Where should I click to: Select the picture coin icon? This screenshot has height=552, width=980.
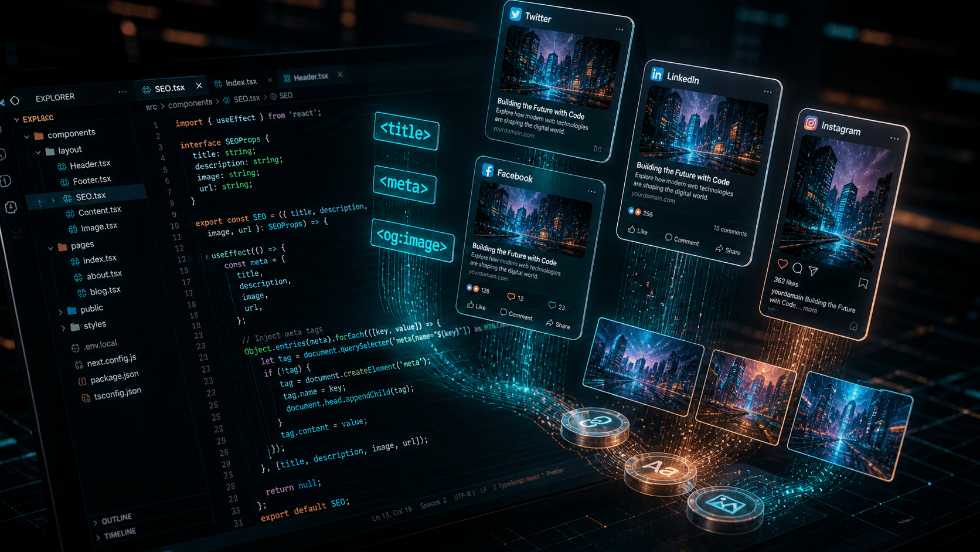[725, 503]
